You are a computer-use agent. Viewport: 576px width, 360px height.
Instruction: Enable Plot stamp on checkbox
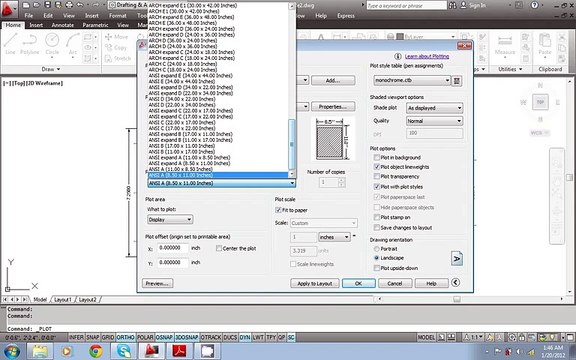(377, 217)
